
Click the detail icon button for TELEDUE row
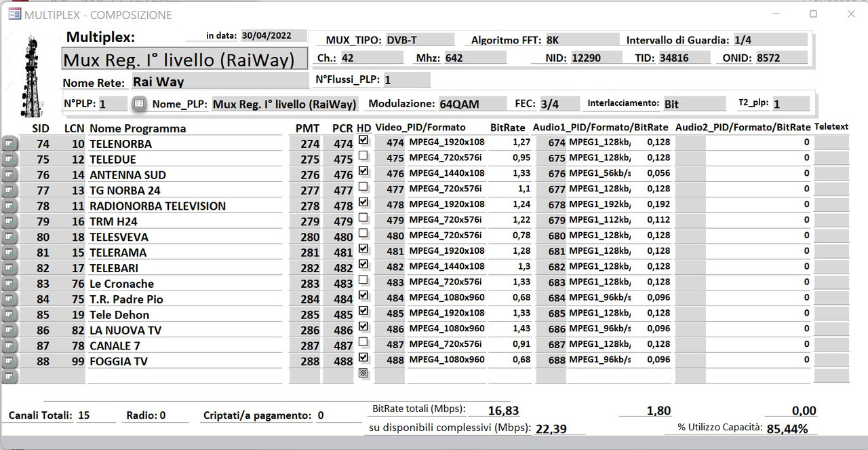point(9,159)
